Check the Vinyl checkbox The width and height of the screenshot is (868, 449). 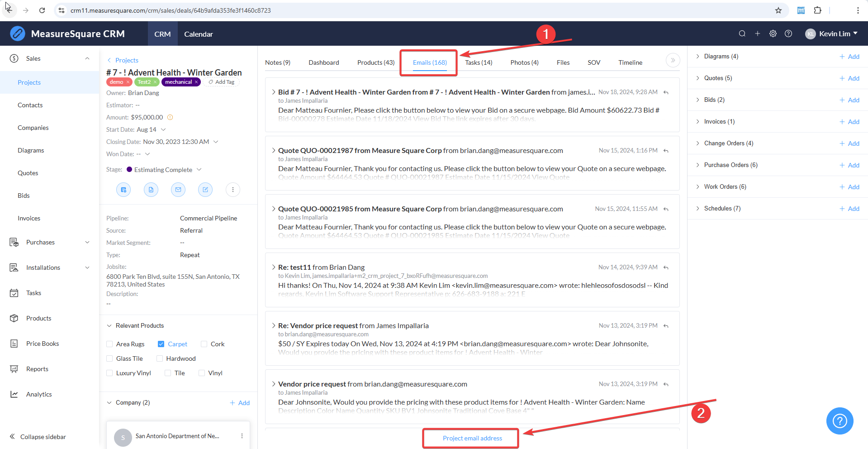(x=202, y=373)
